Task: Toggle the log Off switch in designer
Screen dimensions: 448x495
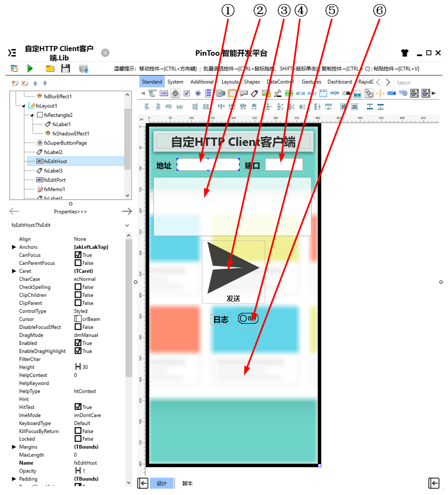Action: [x=248, y=318]
